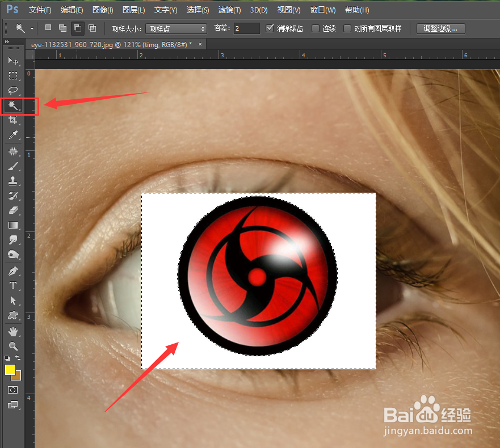Enable 对所有图层取样 checkbox
500x448 pixels.
coord(347,29)
